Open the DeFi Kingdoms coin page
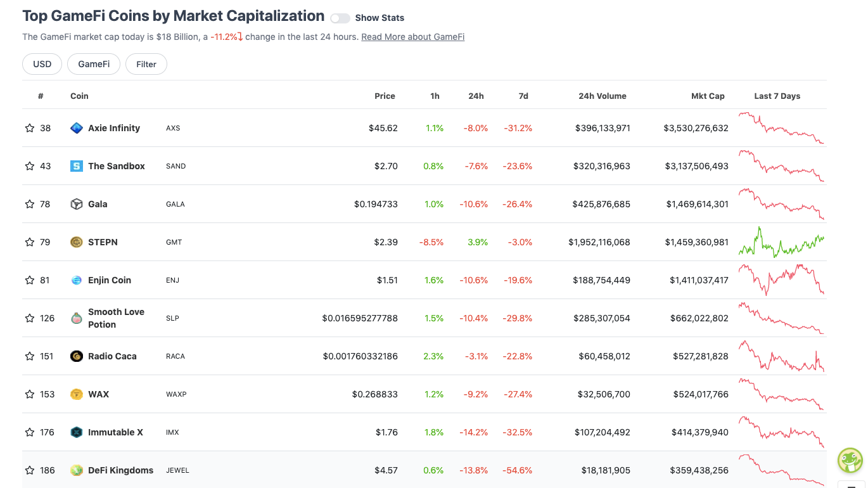Screen dimensions: 868x488 120,470
